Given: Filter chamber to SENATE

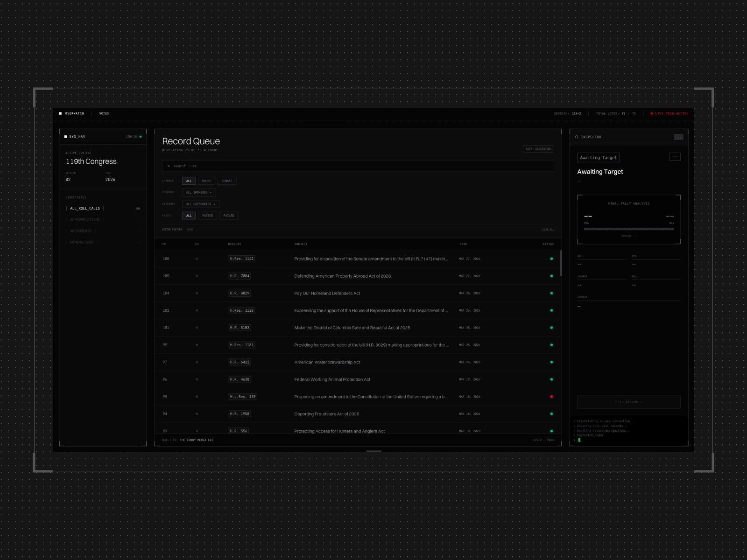Looking at the screenshot, I should click(x=227, y=181).
